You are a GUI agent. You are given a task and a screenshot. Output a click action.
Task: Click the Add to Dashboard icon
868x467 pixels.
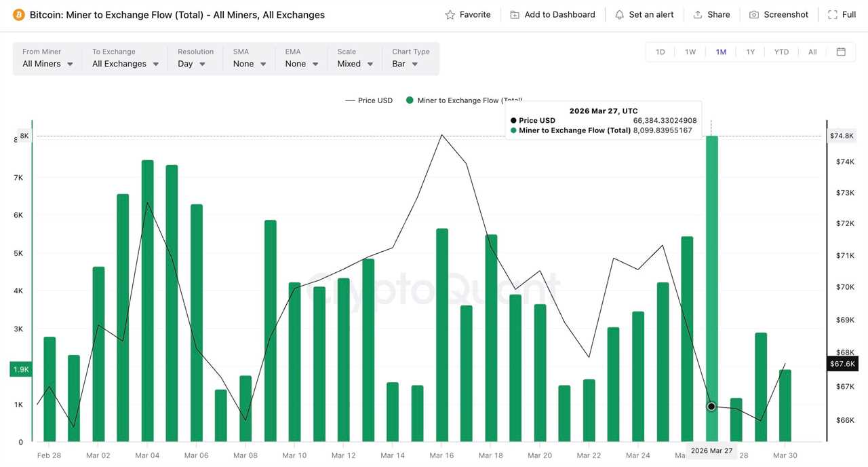click(x=513, y=14)
